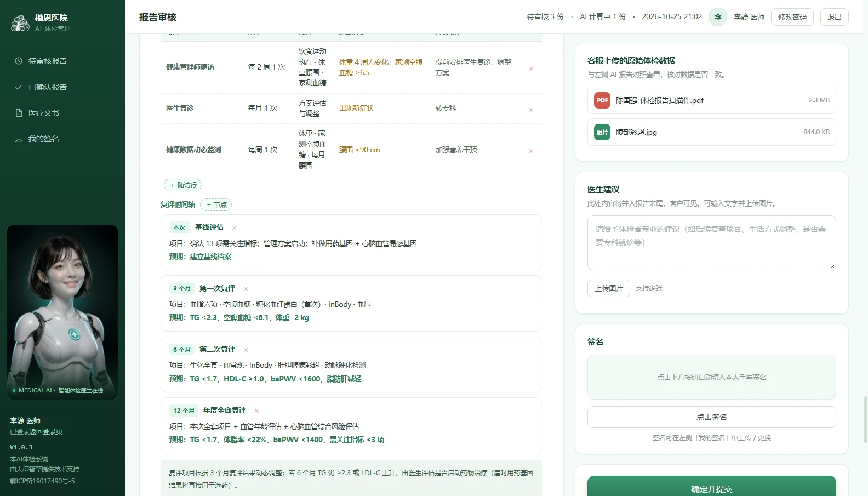Click the 鄂ICP备19017490号-5 footer text
Viewport: 868px width, 496px height.
42,481
